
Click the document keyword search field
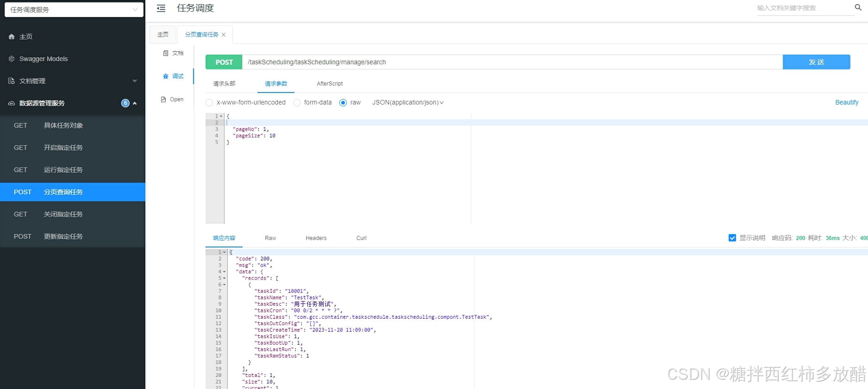pyautogui.click(x=805, y=8)
